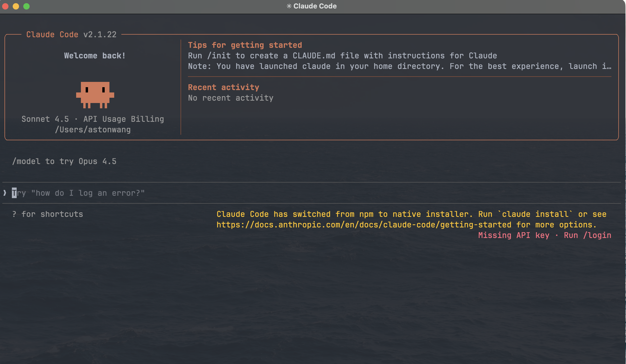626x364 pixels.
Task: Open the docs.anthropic.com getting-started link
Action: click(x=364, y=225)
